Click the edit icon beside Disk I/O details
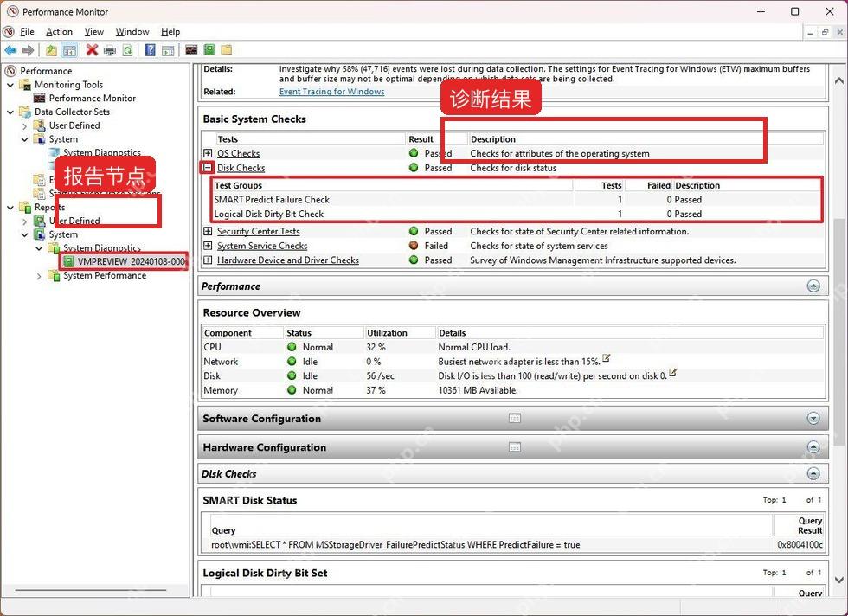This screenshot has width=848, height=616. click(x=673, y=373)
